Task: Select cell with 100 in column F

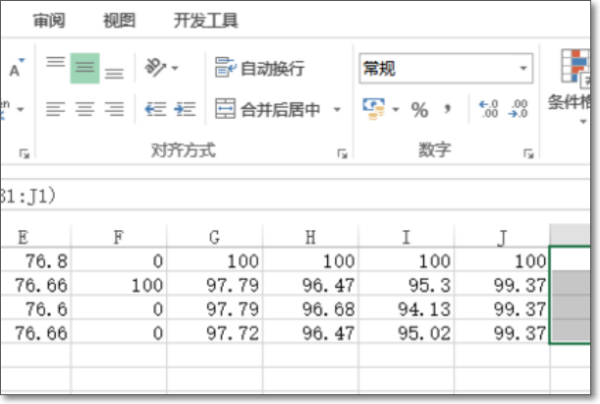Action: (x=119, y=285)
